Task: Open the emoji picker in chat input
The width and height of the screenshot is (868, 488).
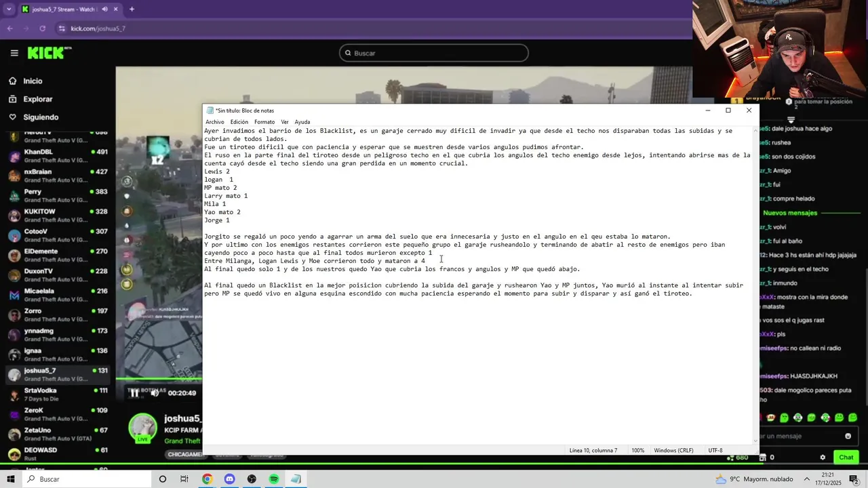Action: [x=848, y=436]
